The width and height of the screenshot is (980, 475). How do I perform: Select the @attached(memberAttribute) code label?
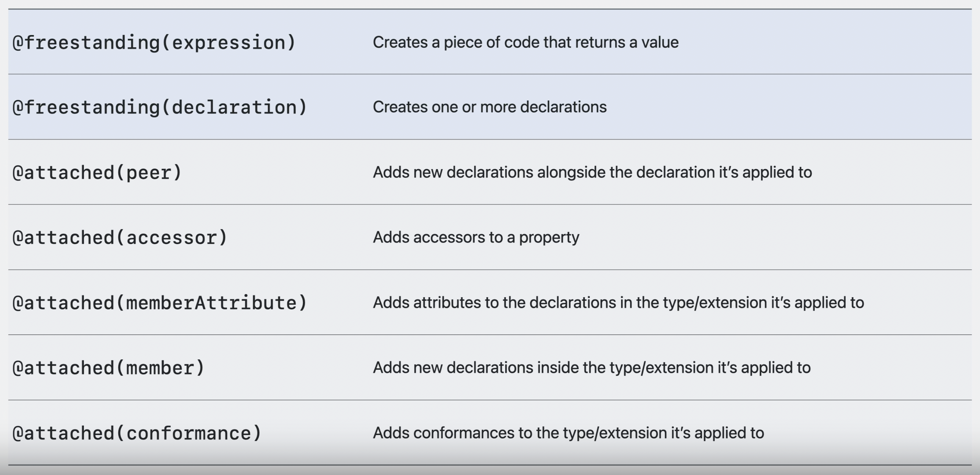coord(160,303)
